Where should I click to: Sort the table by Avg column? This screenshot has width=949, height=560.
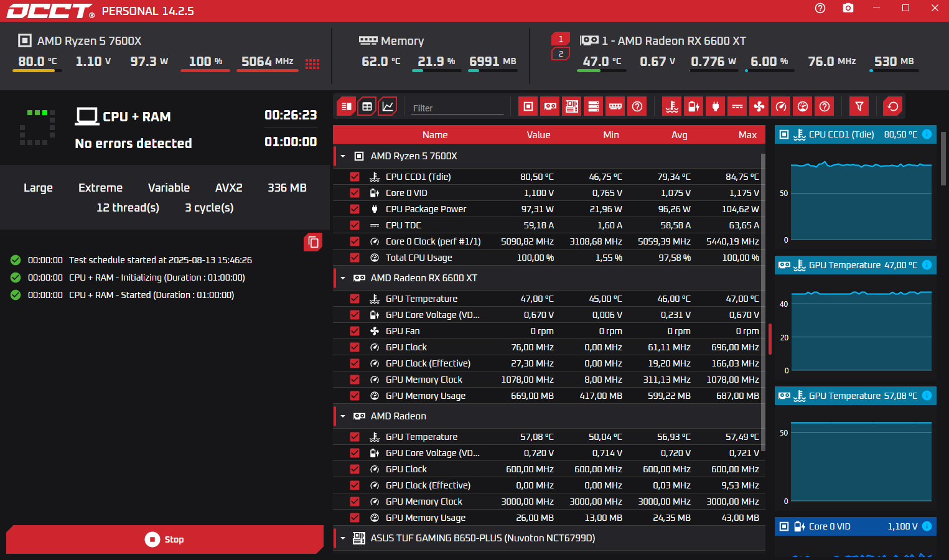680,135
